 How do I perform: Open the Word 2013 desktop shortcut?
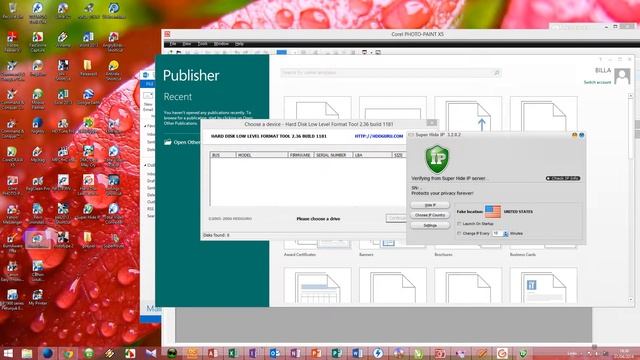(x=88, y=40)
